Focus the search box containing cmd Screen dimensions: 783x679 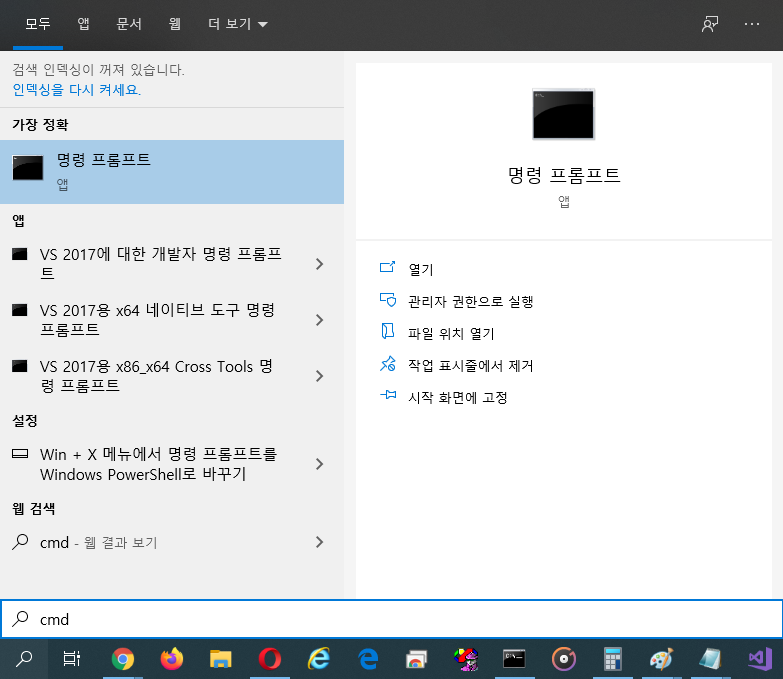(392, 619)
